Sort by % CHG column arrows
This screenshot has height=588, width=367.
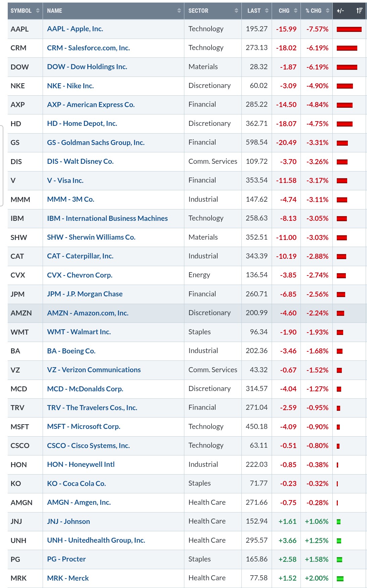[x=327, y=11]
